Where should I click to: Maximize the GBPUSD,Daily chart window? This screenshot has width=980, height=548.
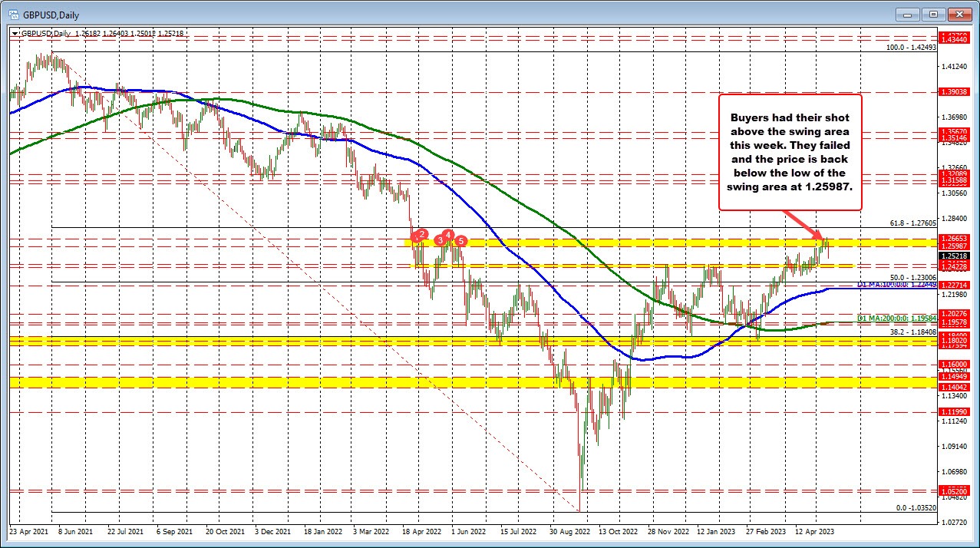tap(933, 14)
